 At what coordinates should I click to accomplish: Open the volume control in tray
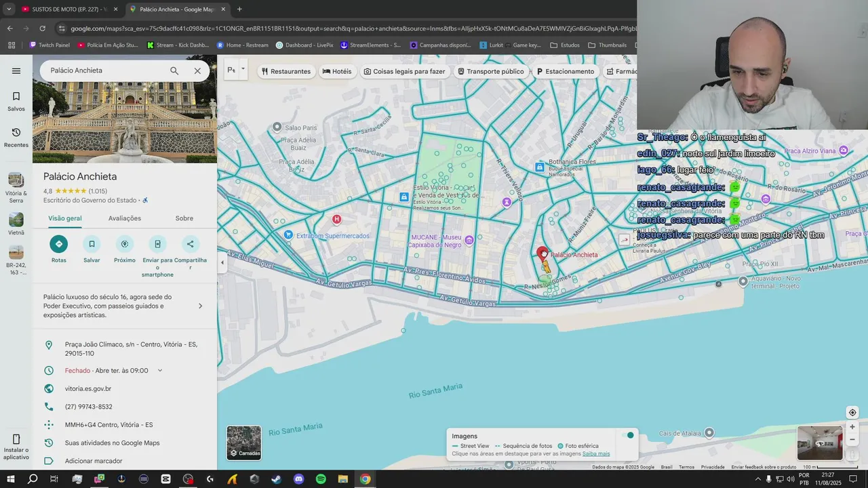791,479
